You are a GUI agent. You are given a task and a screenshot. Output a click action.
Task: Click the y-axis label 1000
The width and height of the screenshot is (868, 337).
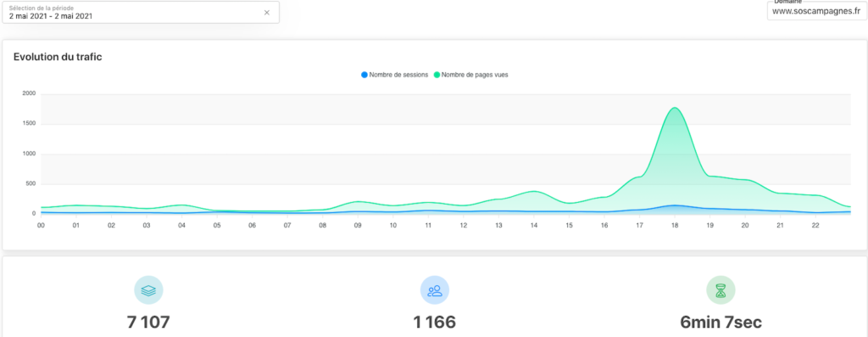pyautogui.click(x=30, y=154)
